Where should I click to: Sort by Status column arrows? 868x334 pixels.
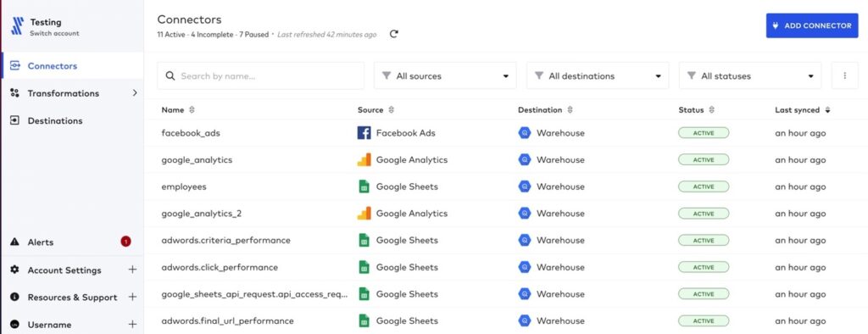pyautogui.click(x=712, y=110)
